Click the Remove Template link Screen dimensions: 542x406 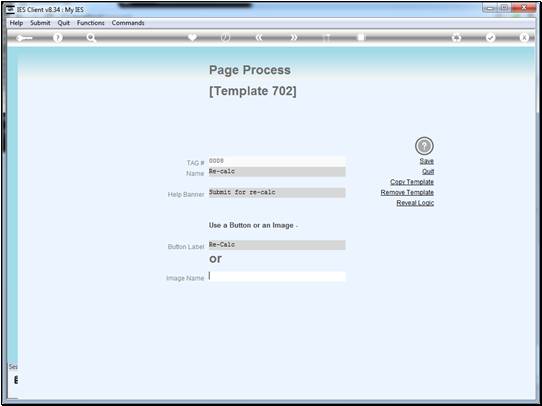(407, 192)
